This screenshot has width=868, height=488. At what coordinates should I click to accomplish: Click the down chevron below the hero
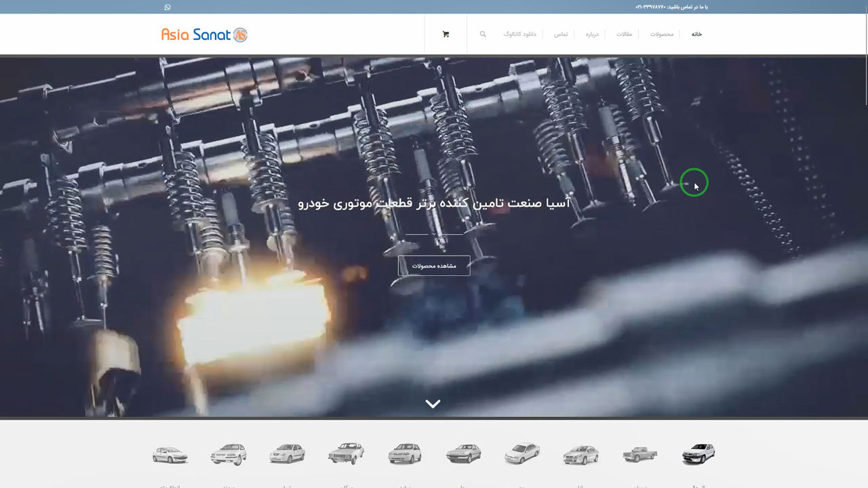pyautogui.click(x=433, y=404)
